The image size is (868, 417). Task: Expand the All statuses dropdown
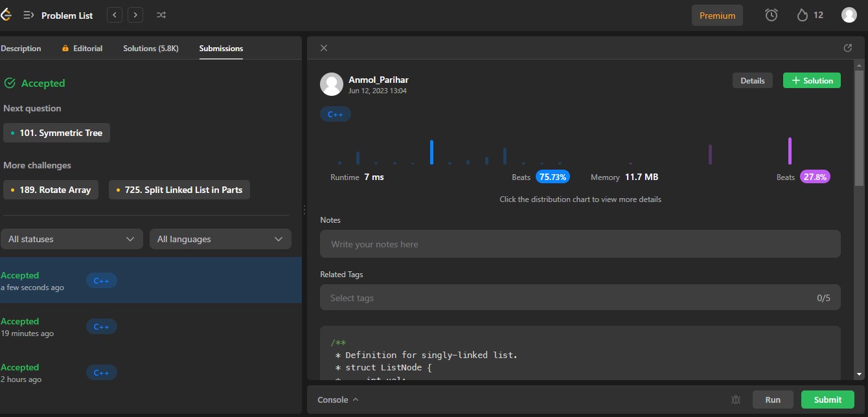point(71,239)
